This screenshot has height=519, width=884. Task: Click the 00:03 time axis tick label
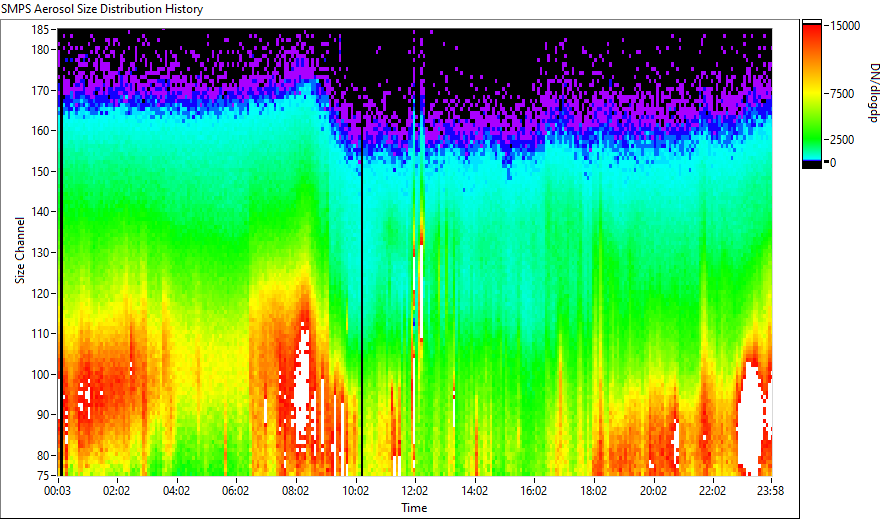click(58, 491)
